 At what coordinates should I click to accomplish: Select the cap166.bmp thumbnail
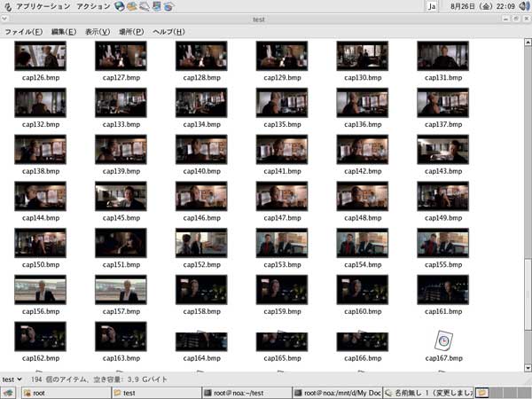pyautogui.click(x=363, y=341)
